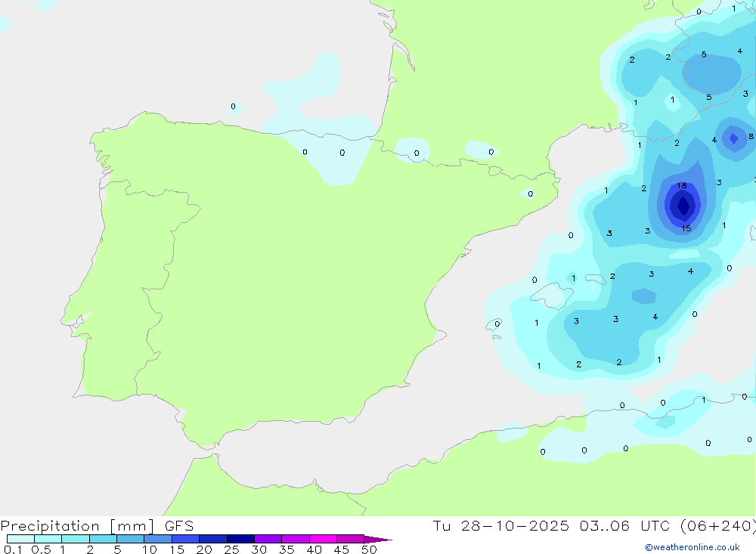Click the 25–30 mm legend color swatch
Image resolution: width=756 pixels, height=554 pixels.
pyautogui.click(x=240, y=539)
